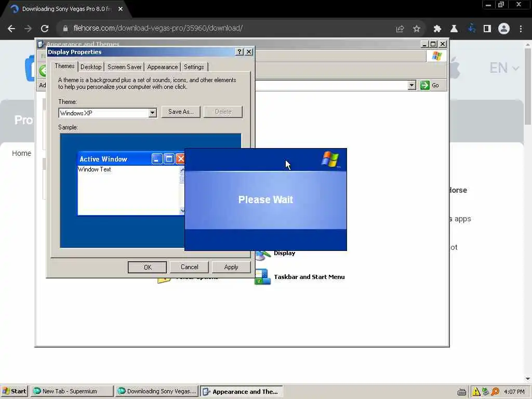Click the Go button label

pos(435,86)
